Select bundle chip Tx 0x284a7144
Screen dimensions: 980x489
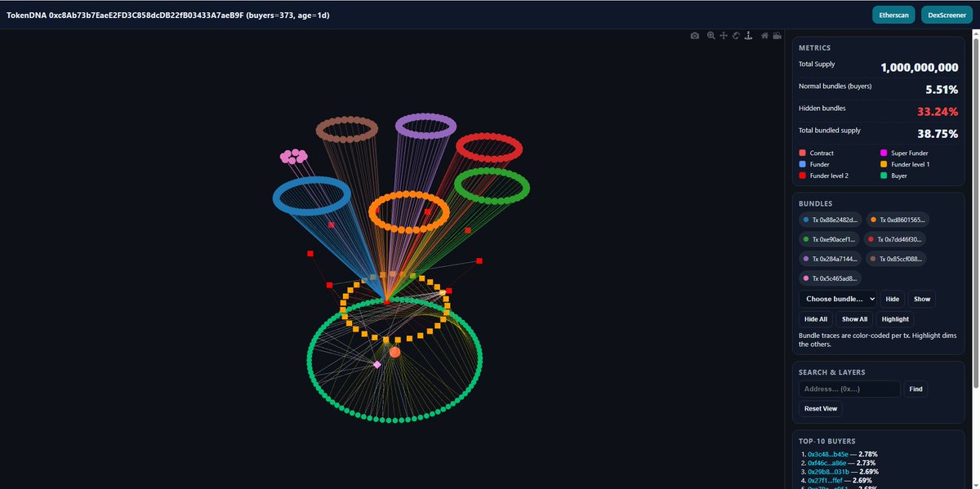point(830,259)
